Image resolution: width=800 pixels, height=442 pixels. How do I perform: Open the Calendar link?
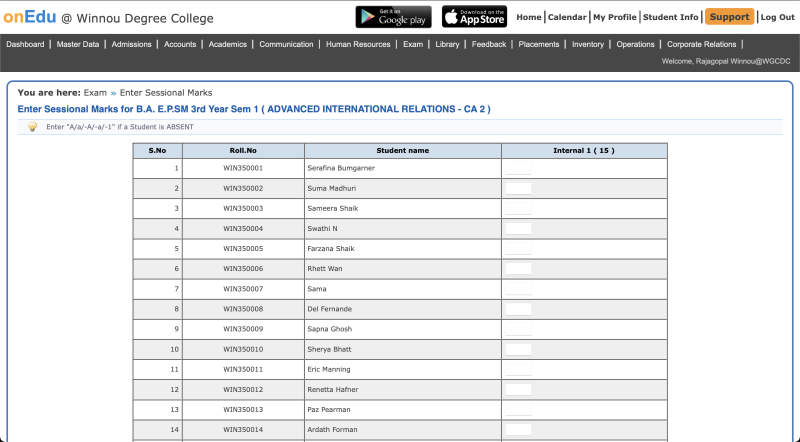pos(567,17)
